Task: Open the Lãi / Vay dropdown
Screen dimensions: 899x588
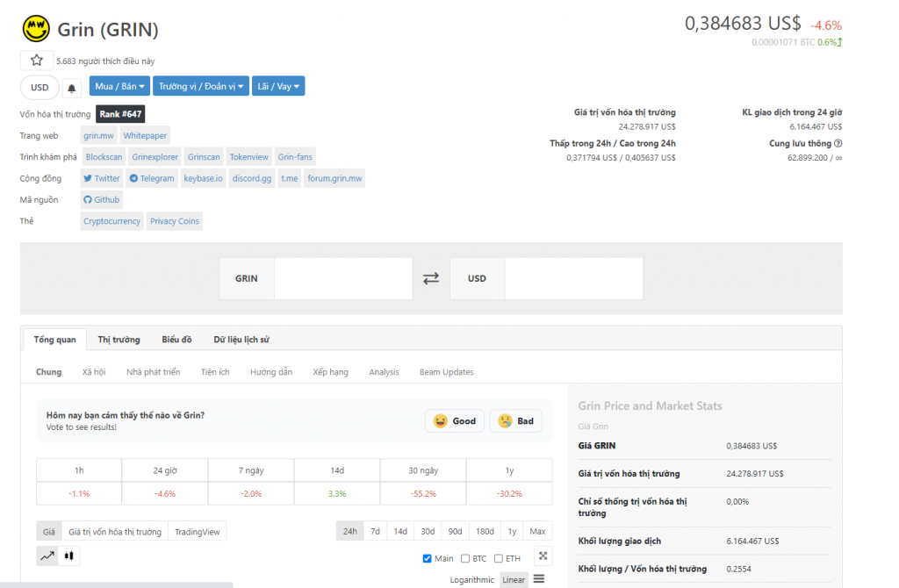Action: [x=278, y=86]
